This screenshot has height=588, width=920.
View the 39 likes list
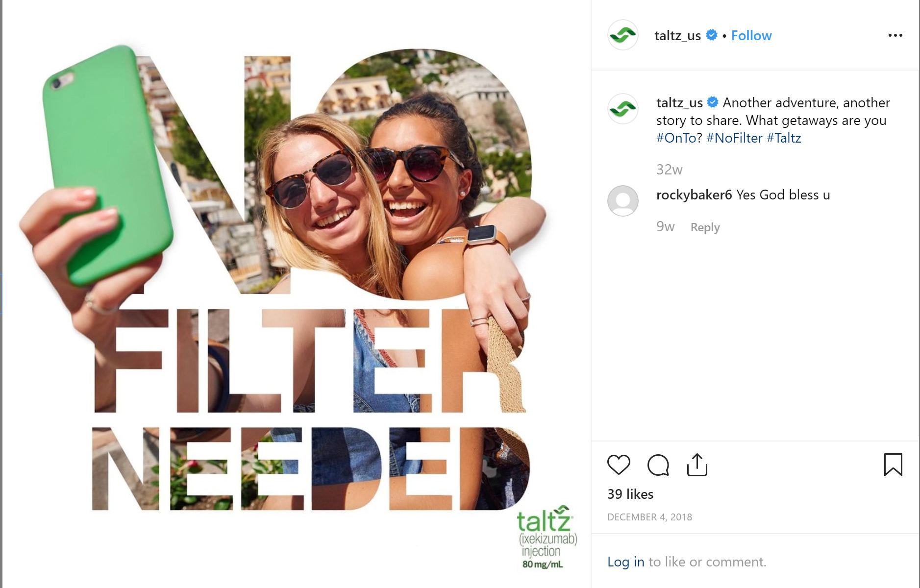pos(630,494)
